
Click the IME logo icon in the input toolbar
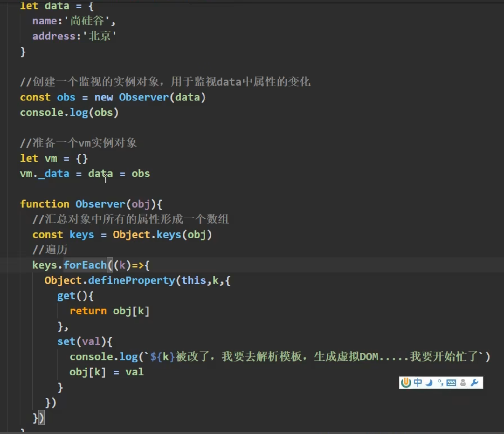[406, 382]
